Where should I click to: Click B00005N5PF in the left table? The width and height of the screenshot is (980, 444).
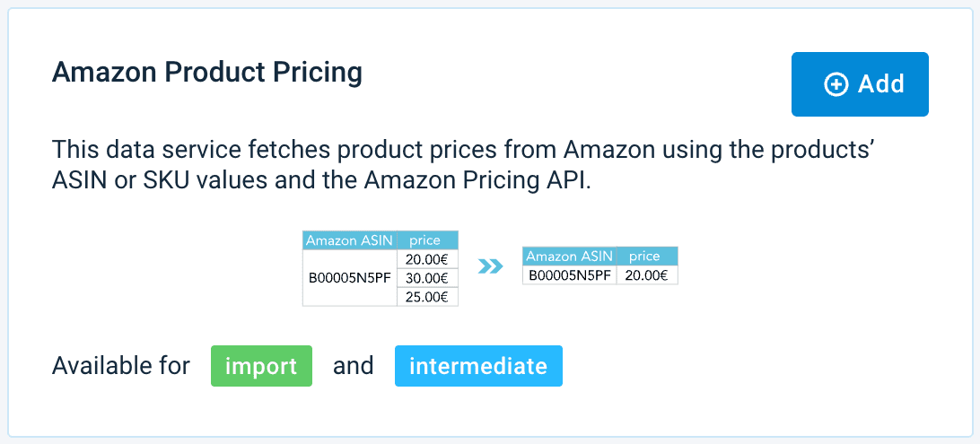[x=350, y=278]
